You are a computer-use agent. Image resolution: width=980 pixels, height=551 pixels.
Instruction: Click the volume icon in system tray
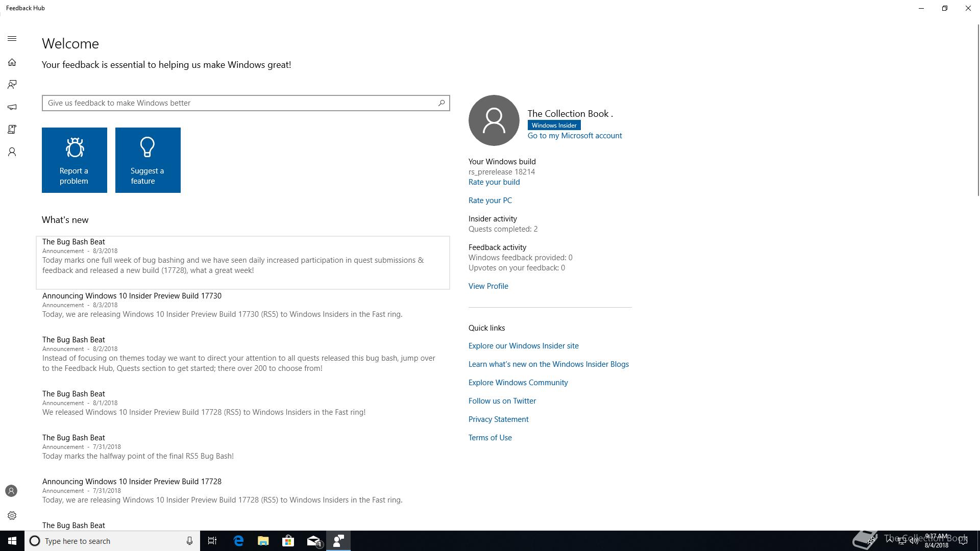point(914,541)
